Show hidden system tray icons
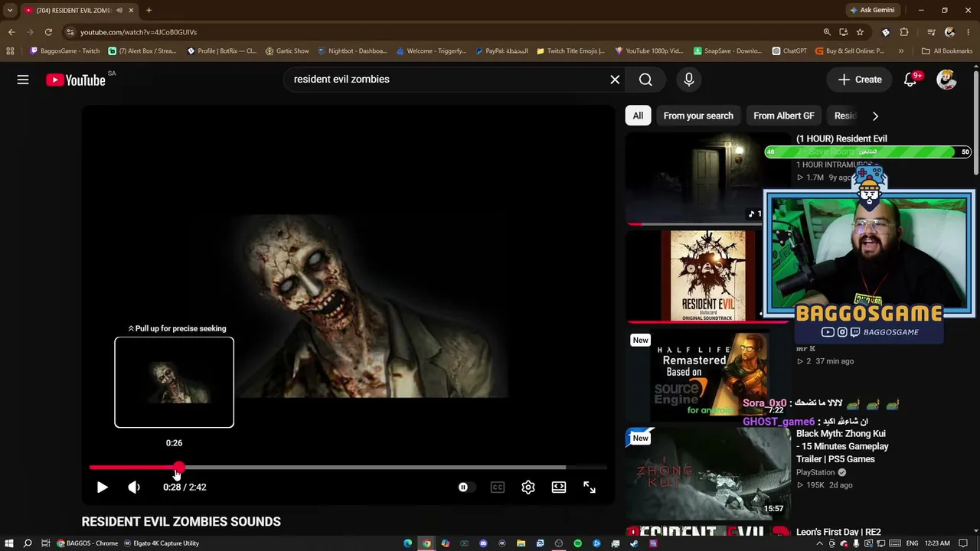This screenshot has width=980, height=551. pyautogui.click(x=820, y=543)
